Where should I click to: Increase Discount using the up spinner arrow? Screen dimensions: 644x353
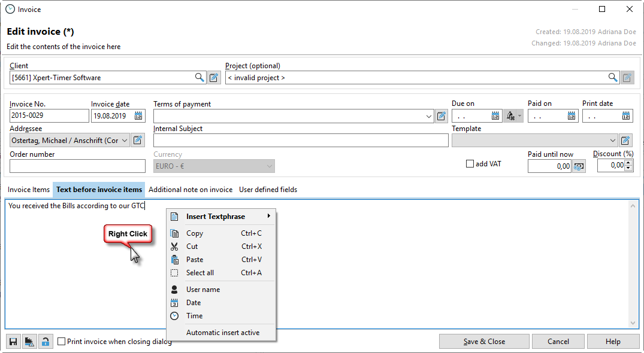(x=628, y=163)
